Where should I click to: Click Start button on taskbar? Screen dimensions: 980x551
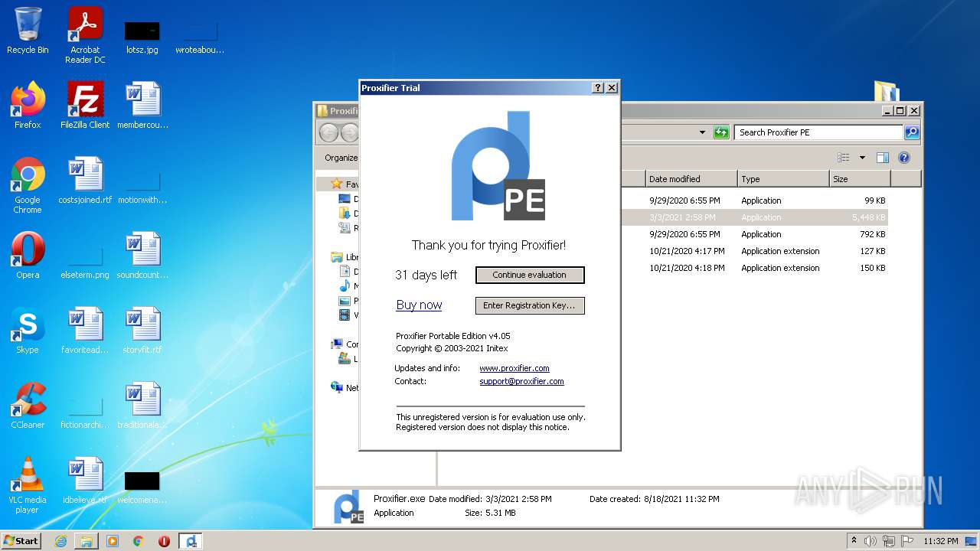21,540
